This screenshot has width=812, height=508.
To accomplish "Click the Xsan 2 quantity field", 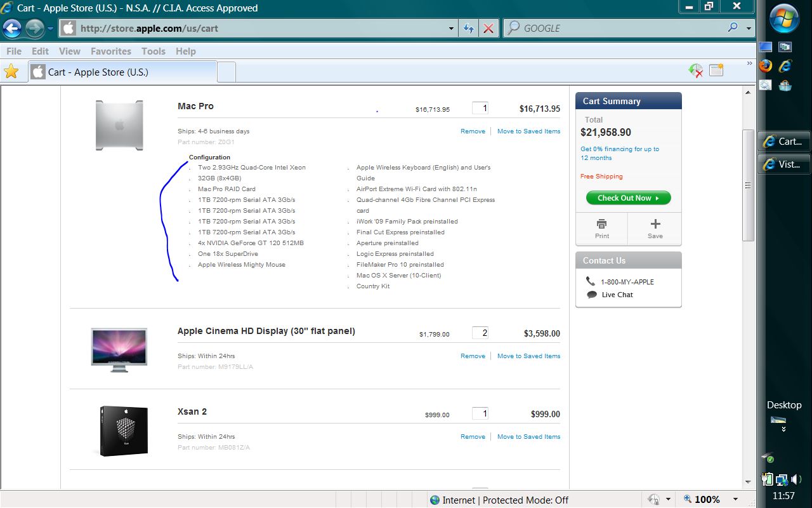I will pos(480,413).
